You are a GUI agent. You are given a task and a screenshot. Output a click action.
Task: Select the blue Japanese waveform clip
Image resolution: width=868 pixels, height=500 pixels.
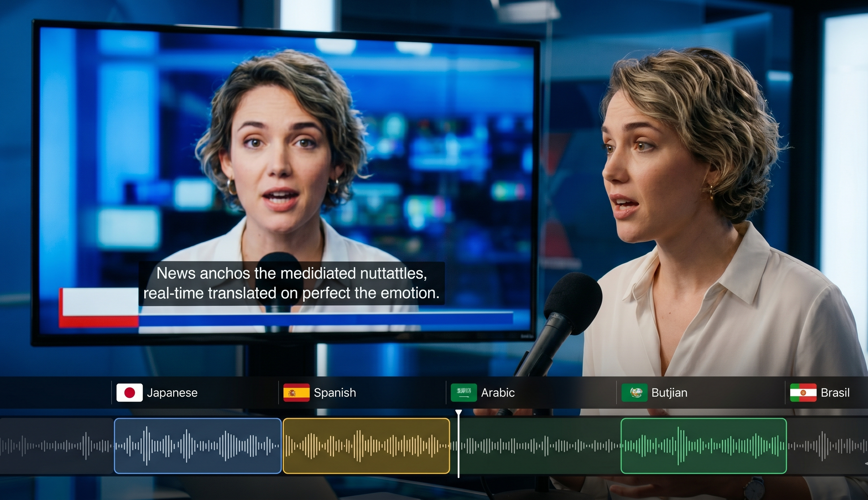coord(197,446)
